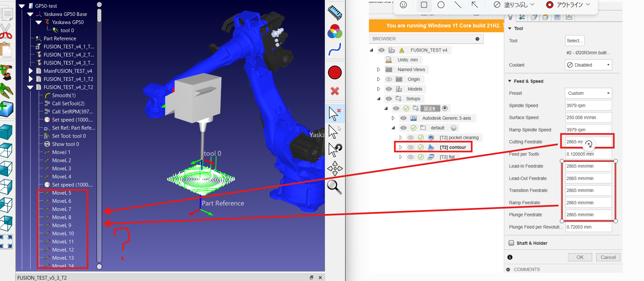Screen dimensions: 644x281
Task: Open the Coolant dropdown
Action: click(588, 65)
